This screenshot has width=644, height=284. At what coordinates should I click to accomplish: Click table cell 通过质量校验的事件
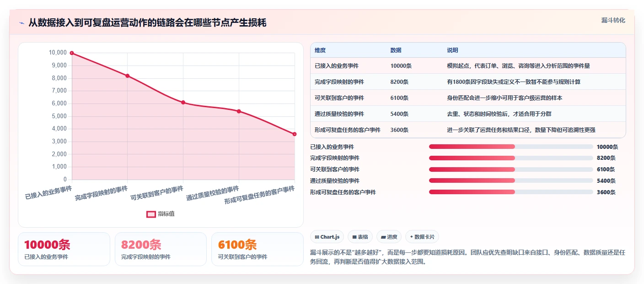339,114
